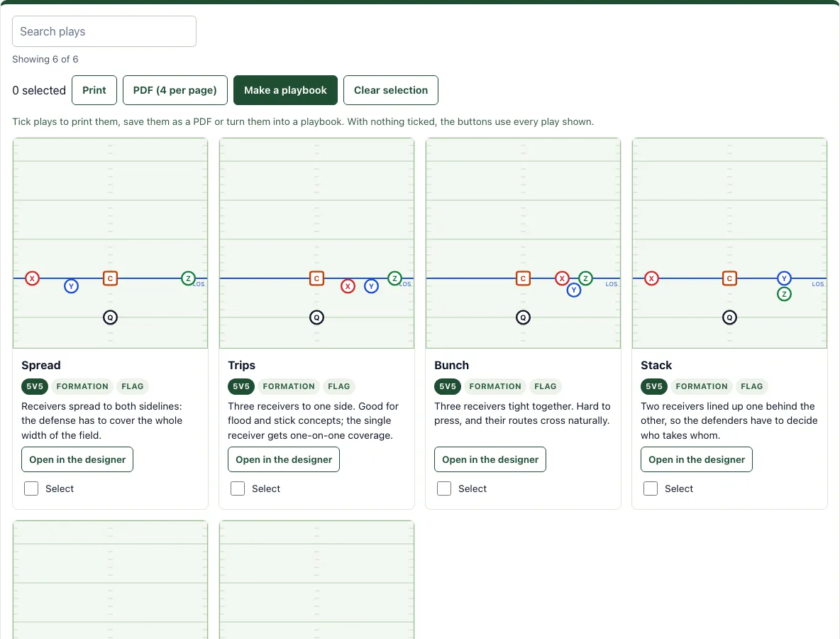Click the Y receiver marker in Trips diagram
The height and width of the screenshot is (639, 840).
371,286
